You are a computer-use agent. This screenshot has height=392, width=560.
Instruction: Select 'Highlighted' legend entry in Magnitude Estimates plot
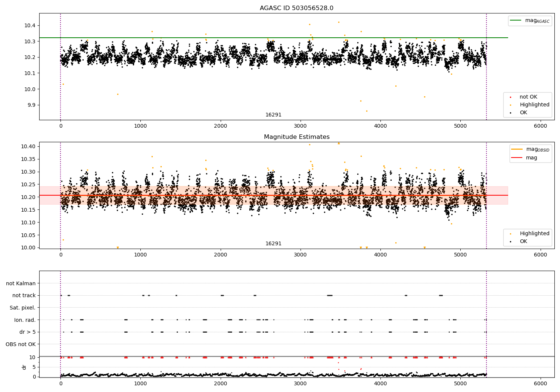(x=535, y=234)
